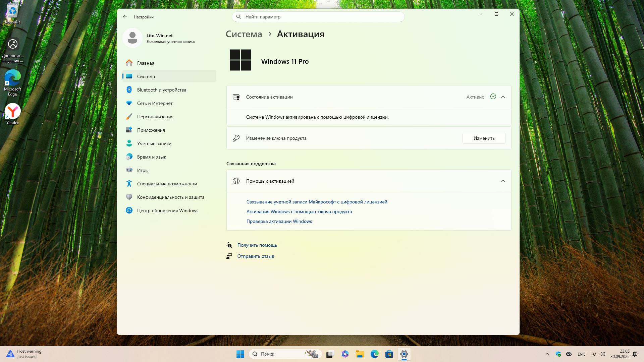The width and height of the screenshot is (644, 362).
Task: Open File Explorer from taskbar
Action: coord(360,354)
